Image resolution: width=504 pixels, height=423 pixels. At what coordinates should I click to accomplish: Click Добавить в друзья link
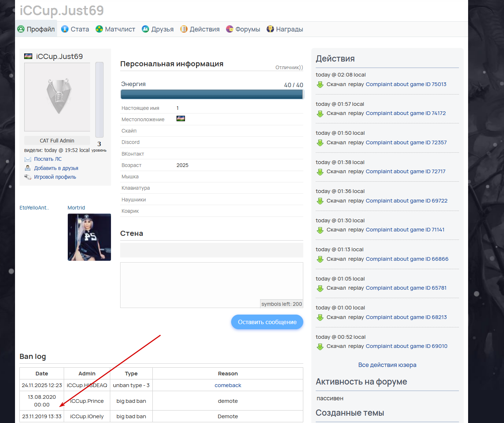pyautogui.click(x=56, y=168)
